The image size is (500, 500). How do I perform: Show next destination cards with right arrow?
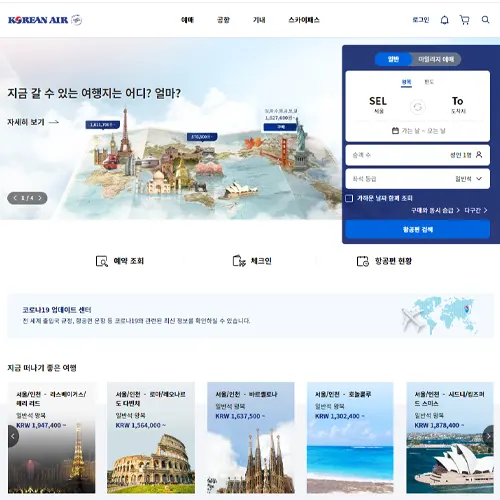pyautogui.click(x=488, y=436)
